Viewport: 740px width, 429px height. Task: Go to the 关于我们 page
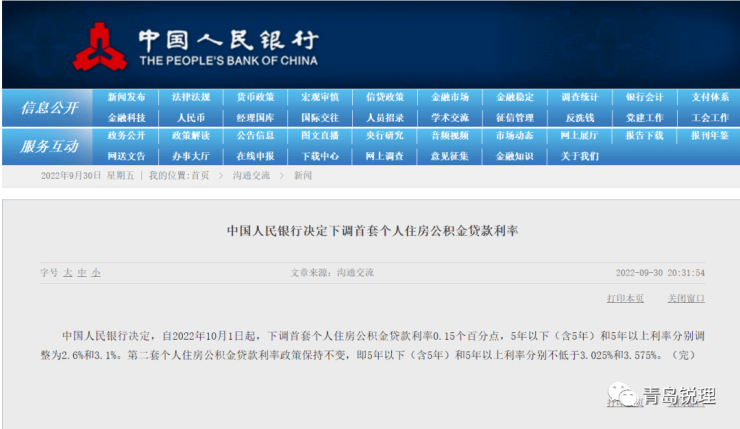[579, 156]
